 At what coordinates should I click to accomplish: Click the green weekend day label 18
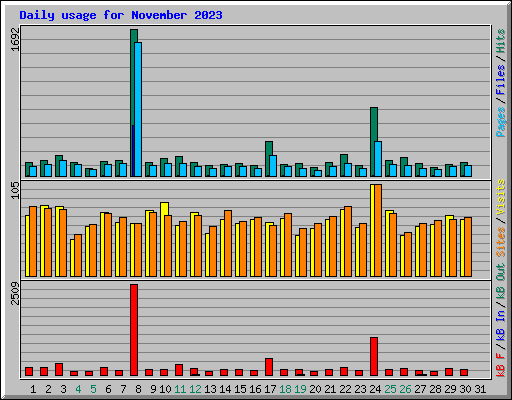coord(286,389)
